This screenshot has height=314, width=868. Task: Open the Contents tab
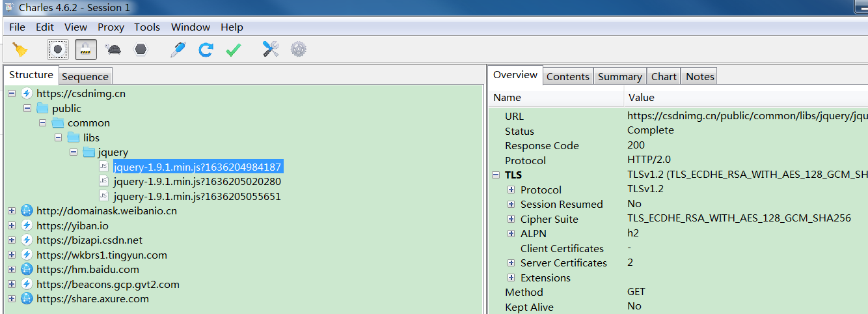pos(567,77)
